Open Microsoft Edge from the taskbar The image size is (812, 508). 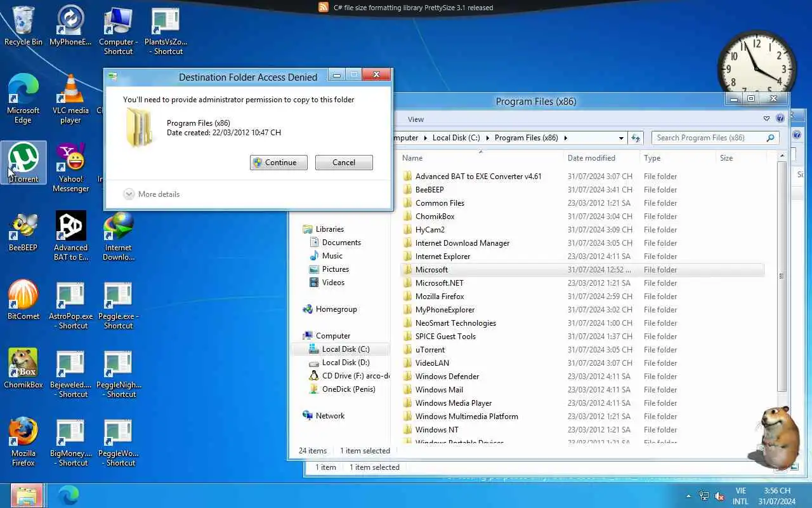(x=68, y=495)
